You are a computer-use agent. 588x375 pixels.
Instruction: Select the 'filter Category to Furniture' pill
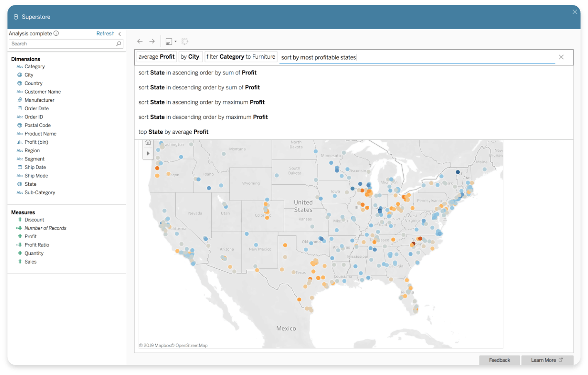[x=241, y=57]
